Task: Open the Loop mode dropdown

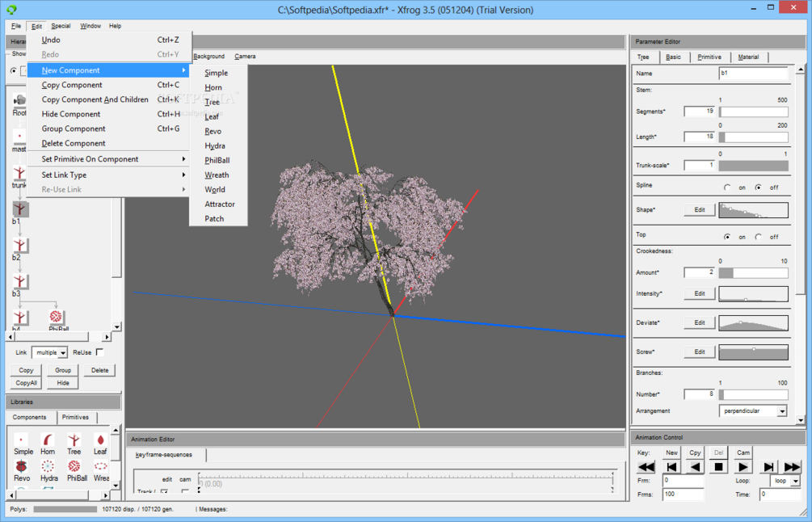Action: click(785, 481)
